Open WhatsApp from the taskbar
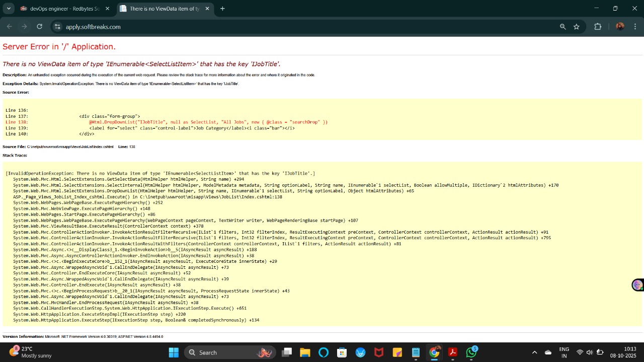644x362 pixels. [471, 352]
